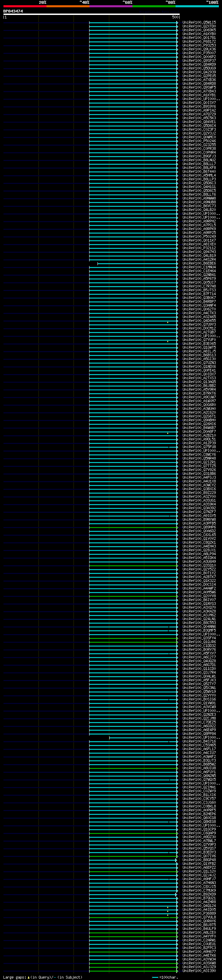The width and height of the screenshot is (222, 980).
Task: Click yellow in-Query gap triangle in legend
Action: coord(28,977)
